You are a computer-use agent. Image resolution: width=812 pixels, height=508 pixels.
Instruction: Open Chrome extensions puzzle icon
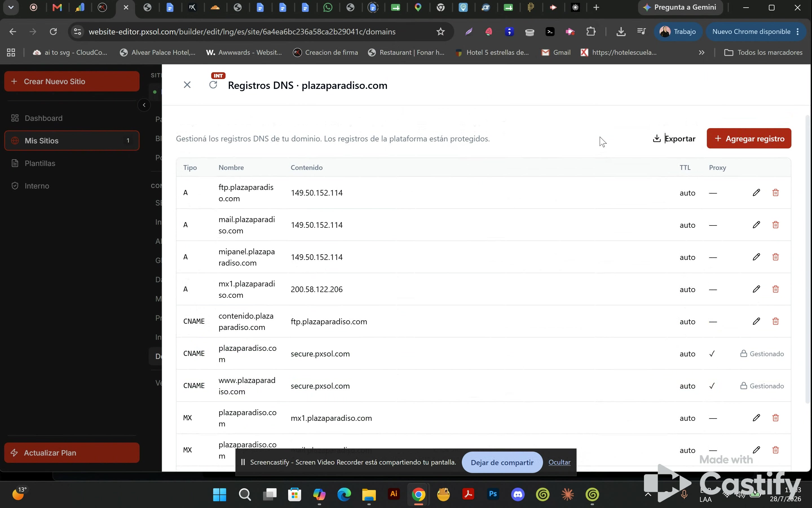tap(591, 32)
